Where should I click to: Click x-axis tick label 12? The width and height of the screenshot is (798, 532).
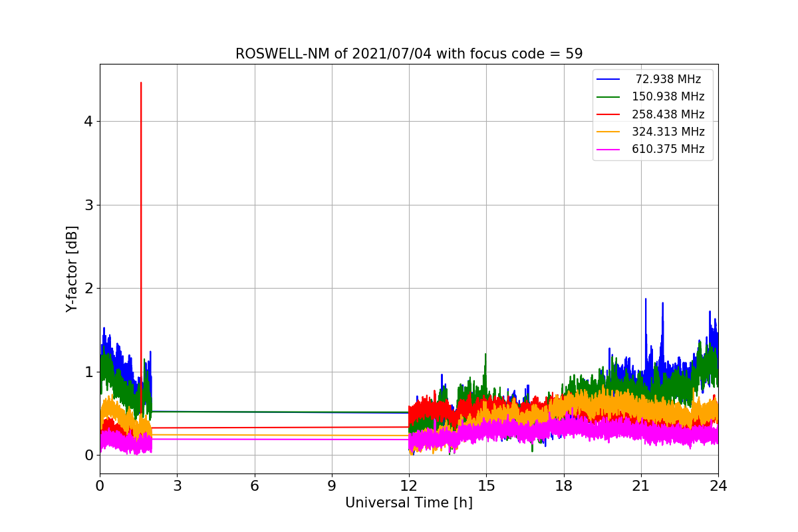tap(409, 486)
